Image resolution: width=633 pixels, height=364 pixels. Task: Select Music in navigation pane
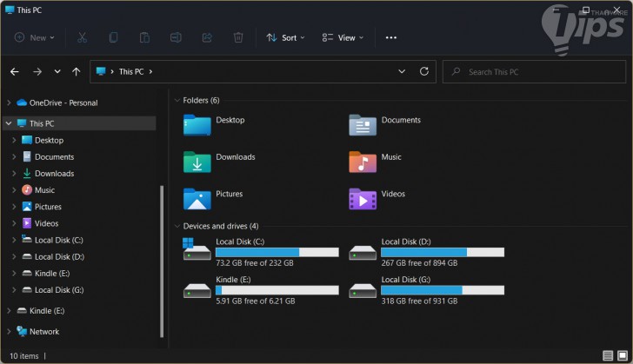[x=44, y=189]
